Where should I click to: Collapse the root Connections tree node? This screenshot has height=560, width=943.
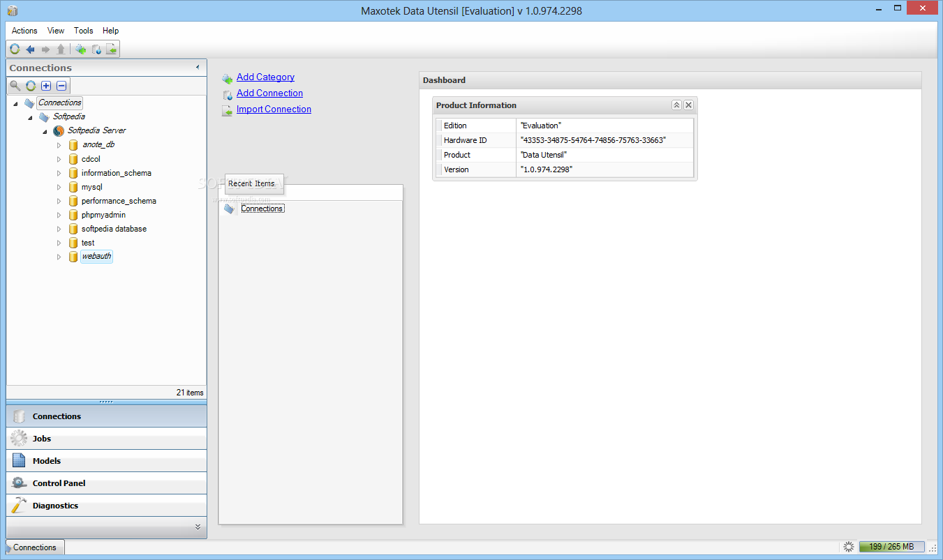point(15,103)
